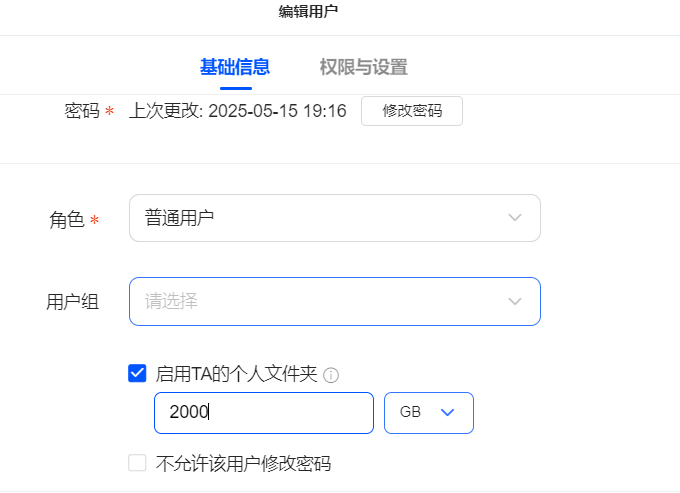Click the 启用TA的个人文件夹 label text
680x493 pixels.
tap(236, 374)
